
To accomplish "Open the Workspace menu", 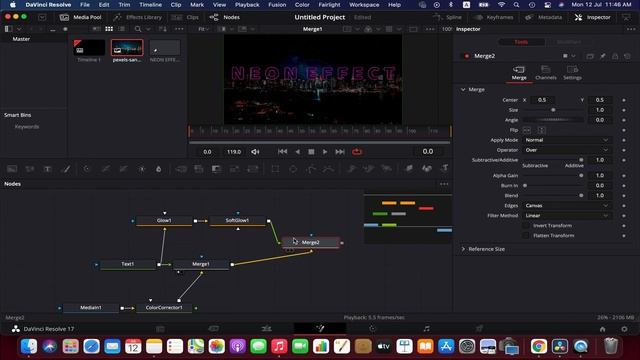I will pos(364,5).
